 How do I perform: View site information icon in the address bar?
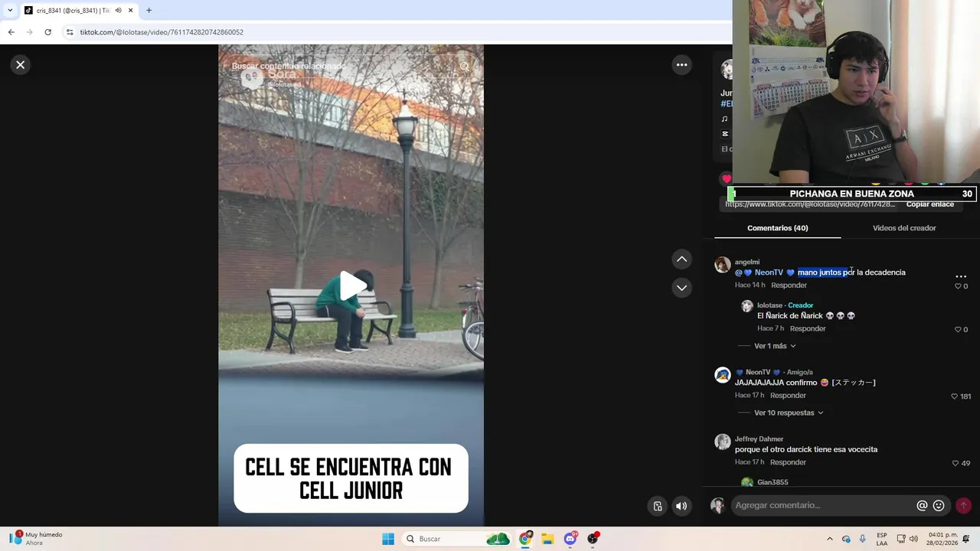[x=70, y=32]
